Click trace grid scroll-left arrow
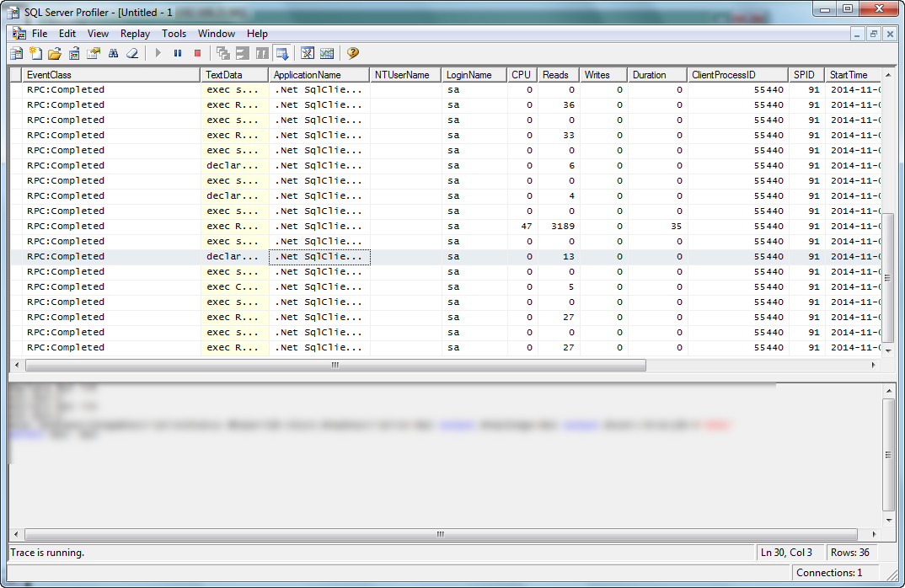 (x=17, y=366)
